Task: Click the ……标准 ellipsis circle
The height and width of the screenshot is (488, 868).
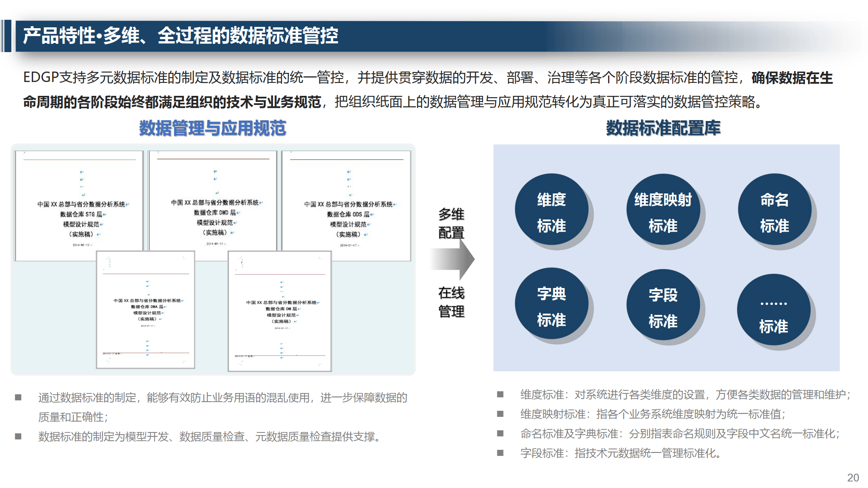Action: click(773, 310)
